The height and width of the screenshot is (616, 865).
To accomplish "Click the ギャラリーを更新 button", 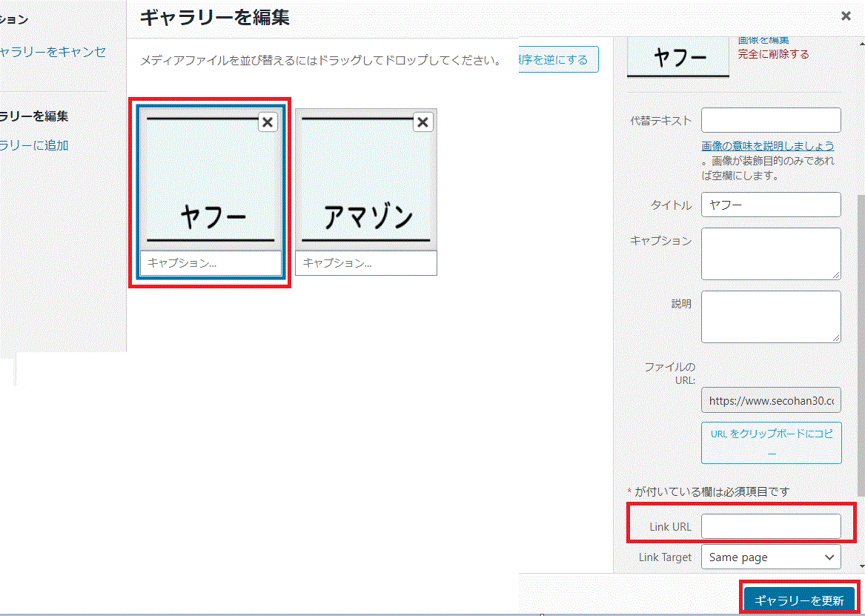I will [x=799, y=600].
